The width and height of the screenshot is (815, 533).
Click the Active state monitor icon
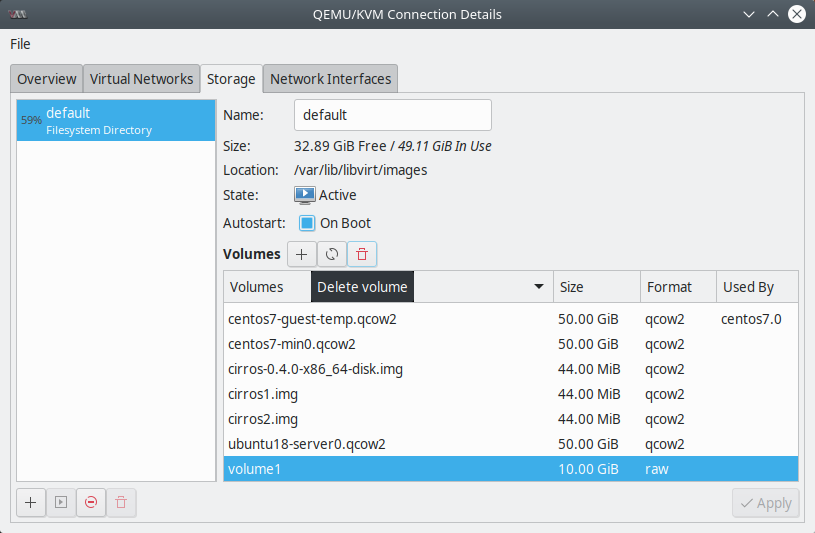[305, 196]
